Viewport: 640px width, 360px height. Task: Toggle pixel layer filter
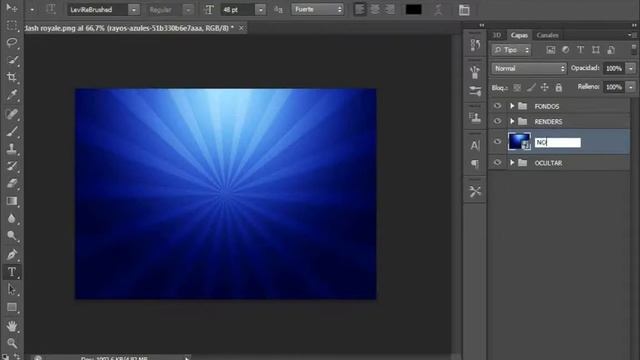pos(551,50)
